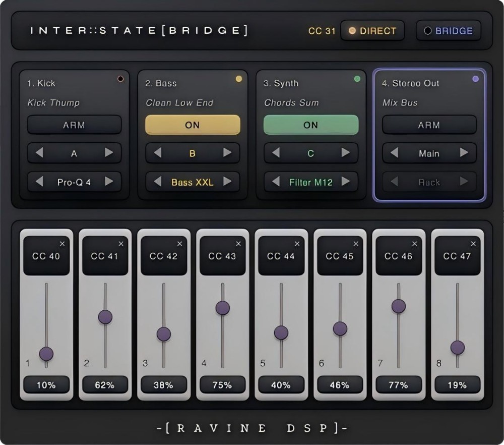Remove the CC 42 assignment with its X

tap(180, 244)
